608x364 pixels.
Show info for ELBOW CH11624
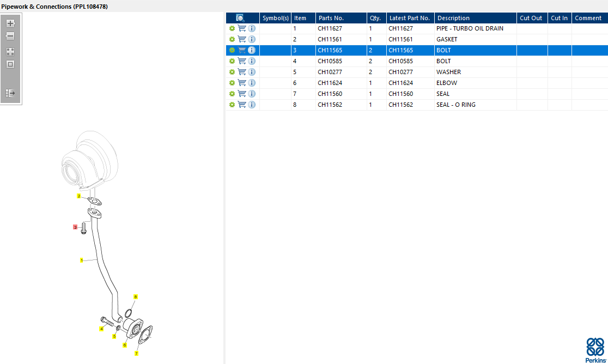tap(252, 83)
